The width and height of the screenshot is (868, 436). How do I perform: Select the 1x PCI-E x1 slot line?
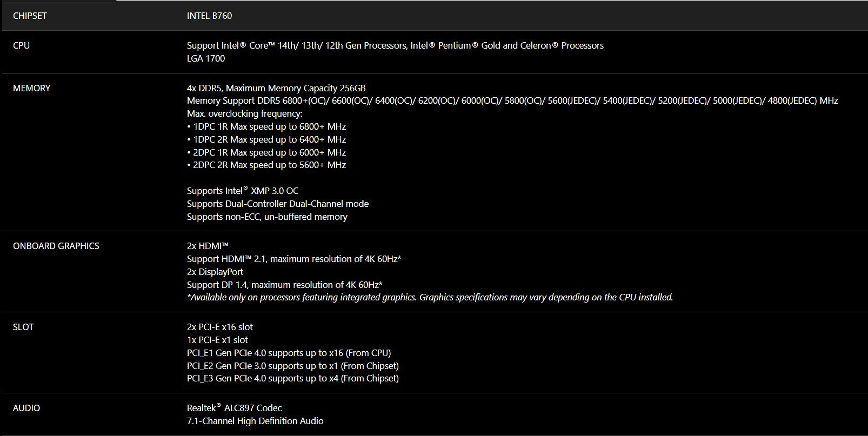(x=217, y=340)
